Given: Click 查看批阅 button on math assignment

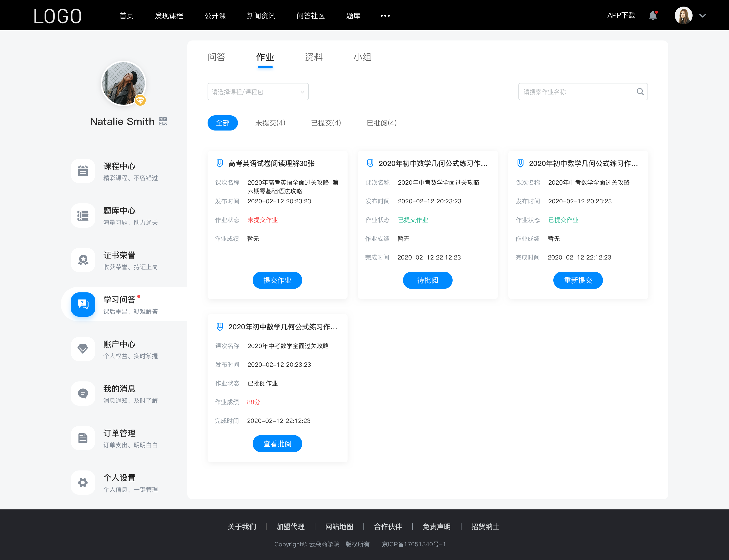Looking at the screenshot, I should (277, 444).
